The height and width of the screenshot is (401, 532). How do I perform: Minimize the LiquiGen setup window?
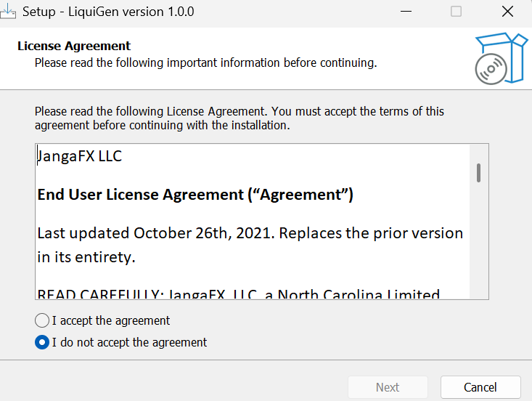coord(406,12)
